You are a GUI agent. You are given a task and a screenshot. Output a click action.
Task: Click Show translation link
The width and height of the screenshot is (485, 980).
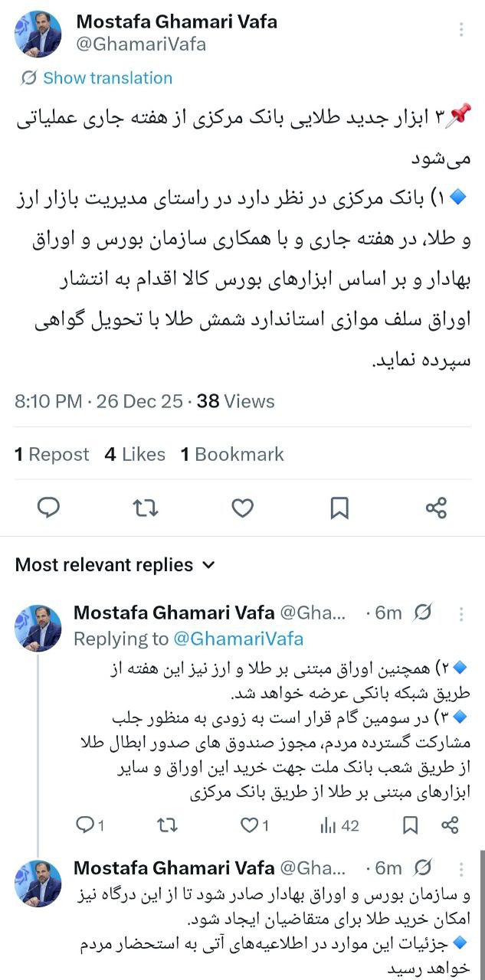pos(107,78)
